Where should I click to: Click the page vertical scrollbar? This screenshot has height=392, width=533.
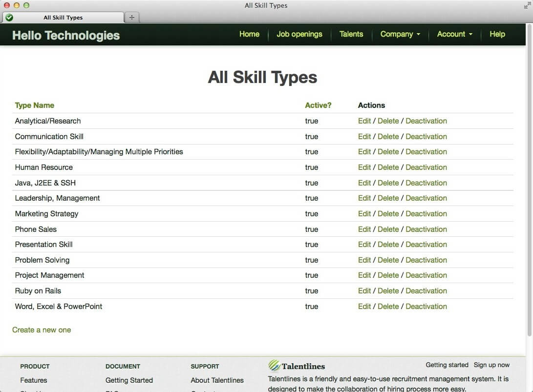tap(529, 180)
